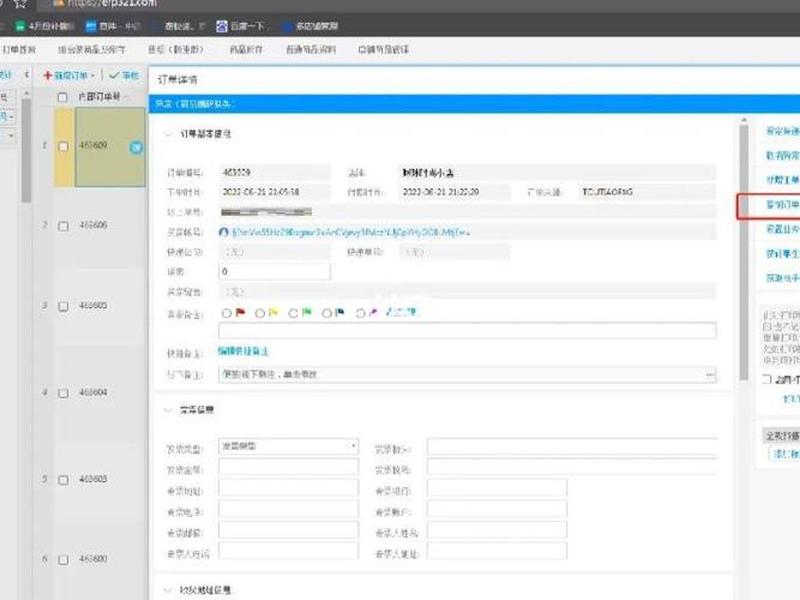Toggle the select-all orders checkbox in the header
The image size is (800, 600).
click(x=62, y=97)
